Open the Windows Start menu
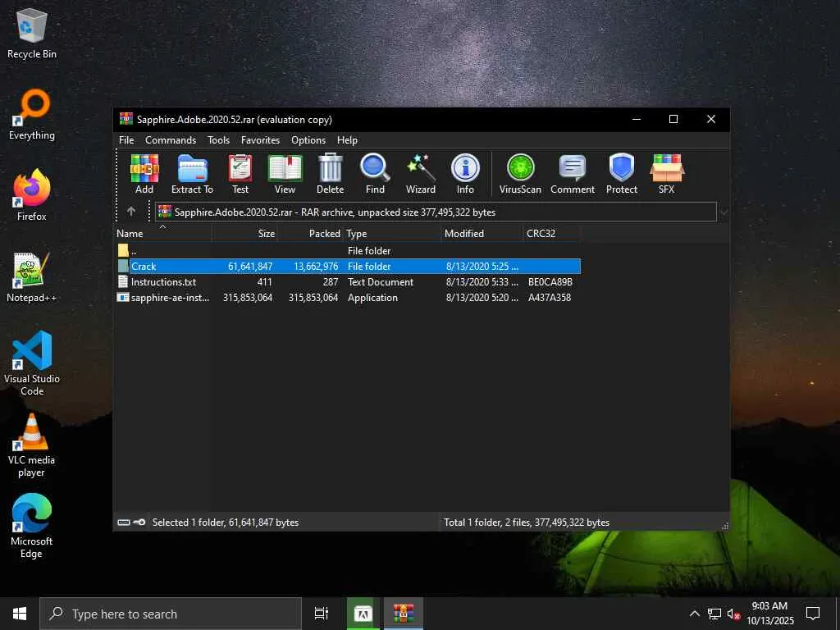Screen dimensions: 840x630 click(x=20, y=614)
